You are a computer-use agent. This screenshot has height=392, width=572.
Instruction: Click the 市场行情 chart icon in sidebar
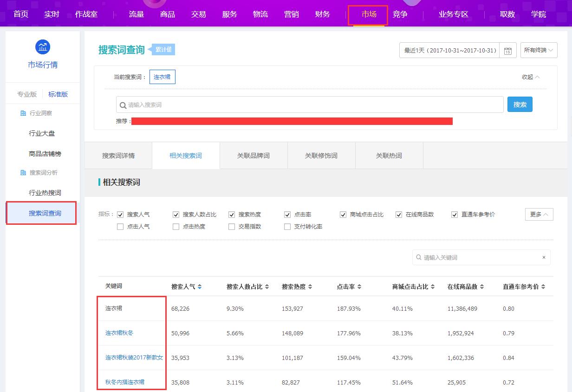pyautogui.click(x=42, y=46)
